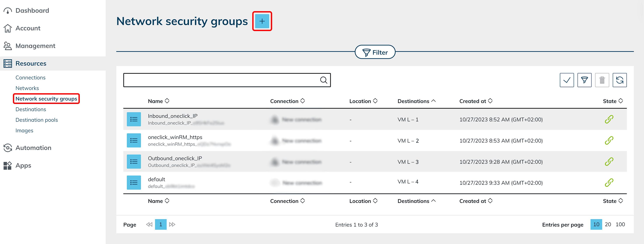
Task: Open list menu icon for default row
Action: pyautogui.click(x=134, y=183)
